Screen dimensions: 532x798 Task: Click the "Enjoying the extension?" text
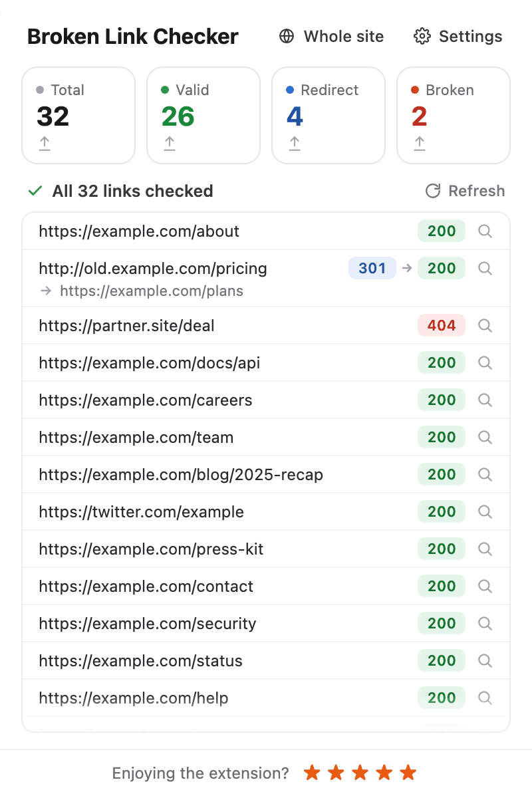pyautogui.click(x=201, y=773)
